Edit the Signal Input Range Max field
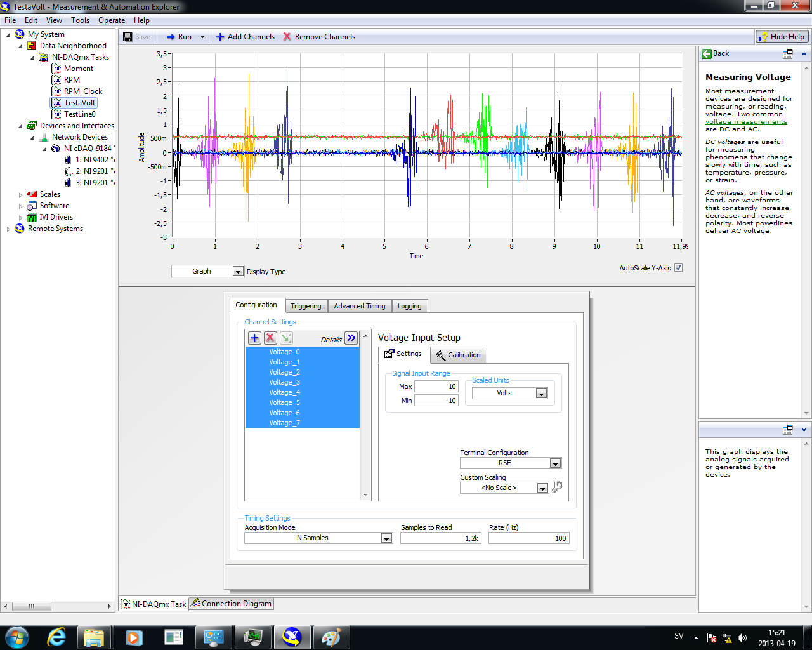The image size is (812, 650). pyautogui.click(x=436, y=387)
